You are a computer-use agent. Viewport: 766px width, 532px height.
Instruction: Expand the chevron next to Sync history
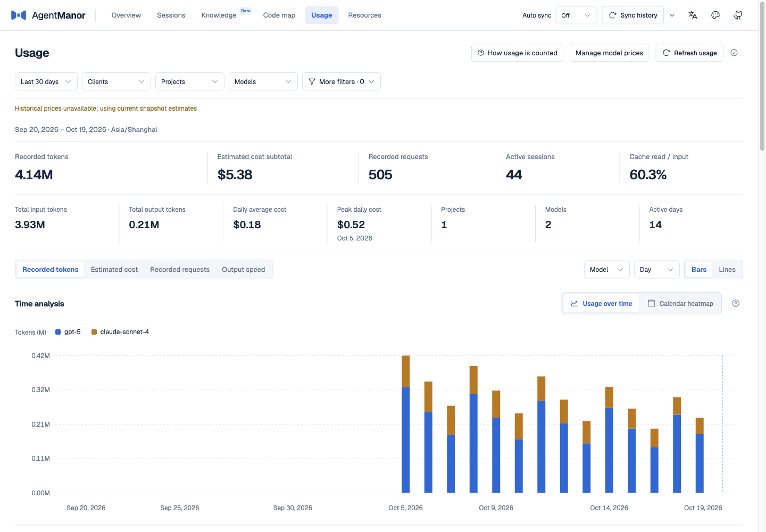click(x=672, y=15)
